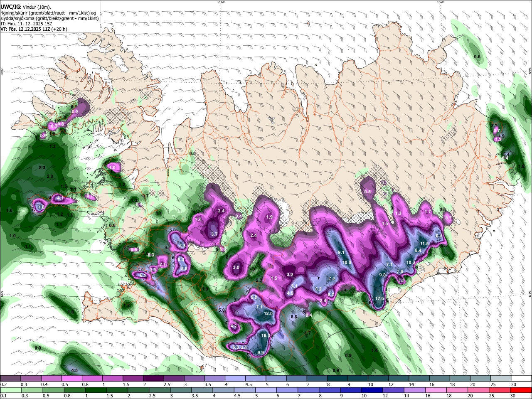Screen dimensions: 532x399
Task: Click the 7.4 precipitation value on the map
Action: [332, 278]
